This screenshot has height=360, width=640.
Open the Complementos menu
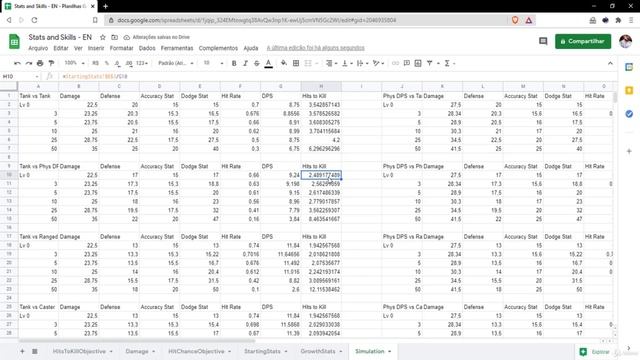(x=218, y=48)
